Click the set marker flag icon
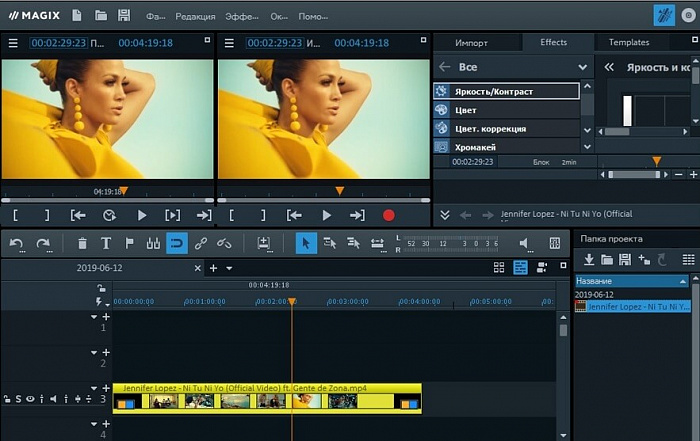700x441 pixels. [x=130, y=243]
